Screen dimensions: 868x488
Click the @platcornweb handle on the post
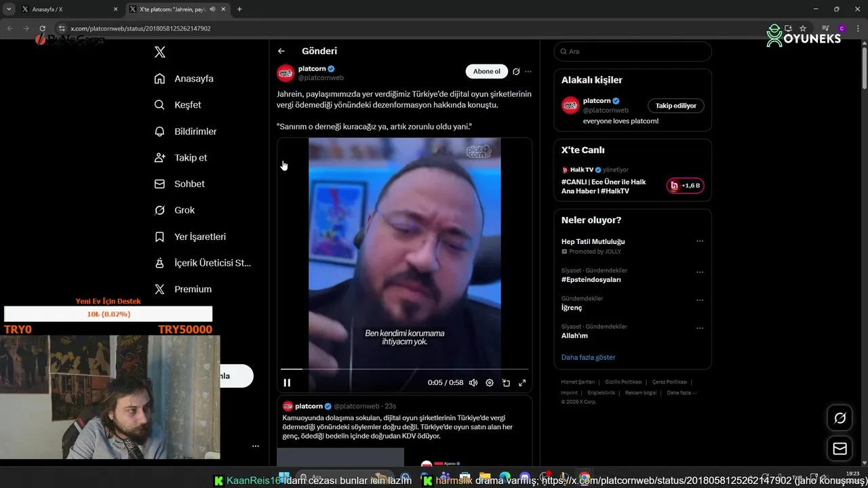coord(321,78)
